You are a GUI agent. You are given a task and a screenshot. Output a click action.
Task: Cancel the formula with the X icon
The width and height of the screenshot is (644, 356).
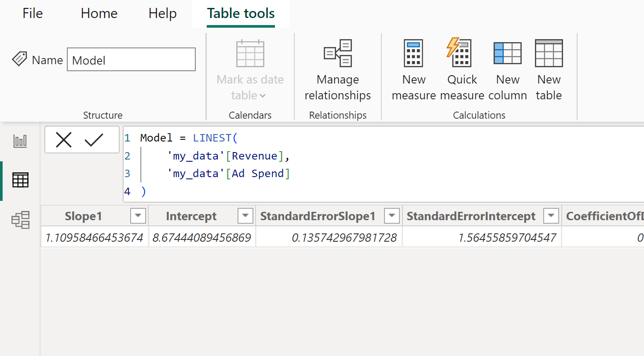click(64, 140)
